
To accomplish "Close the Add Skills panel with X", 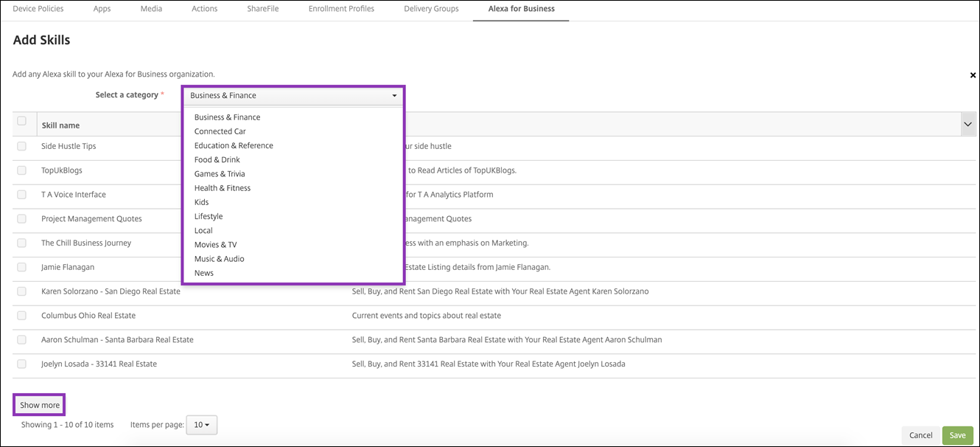I will 973,75.
